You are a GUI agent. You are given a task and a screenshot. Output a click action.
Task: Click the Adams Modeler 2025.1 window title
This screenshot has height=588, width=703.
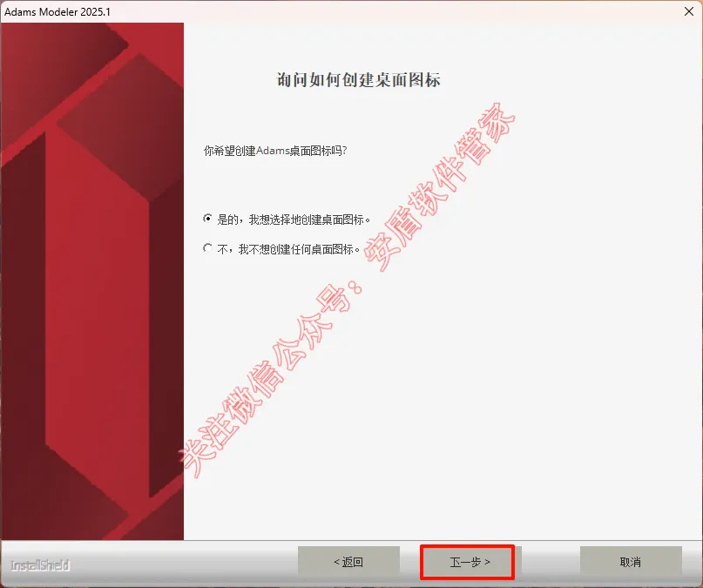(x=57, y=11)
